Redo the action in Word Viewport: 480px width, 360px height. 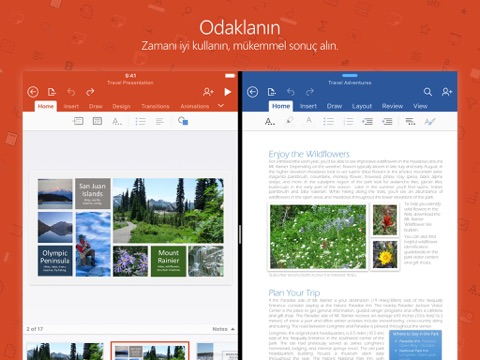(310, 92)
